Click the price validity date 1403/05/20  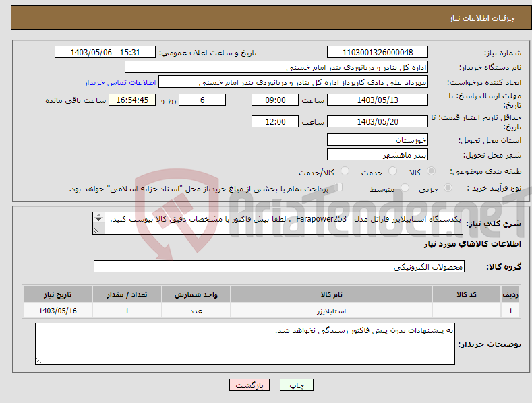(378, 121)
